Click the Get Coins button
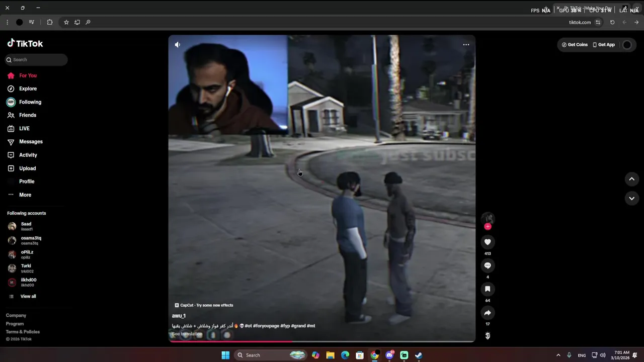The width and height of the screenshot is (644, 362). [575, 45]
